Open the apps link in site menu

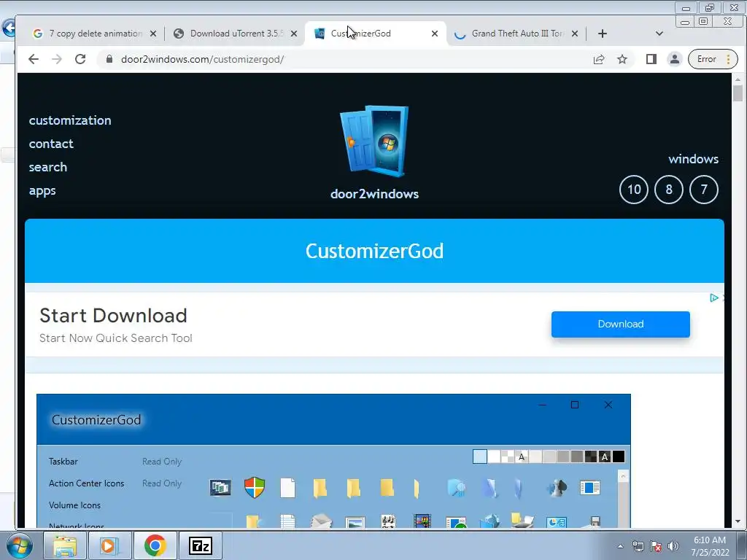(42, 191)
